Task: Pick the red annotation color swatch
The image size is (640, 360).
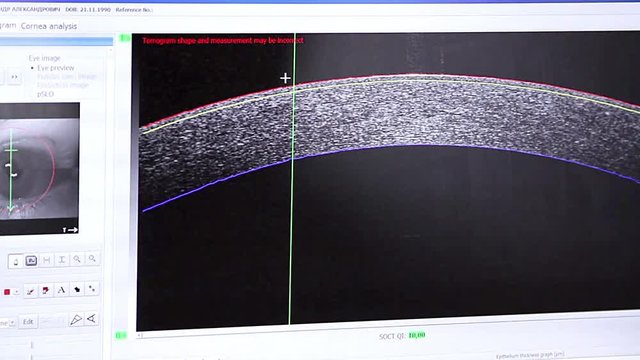Action: (7, 292)
